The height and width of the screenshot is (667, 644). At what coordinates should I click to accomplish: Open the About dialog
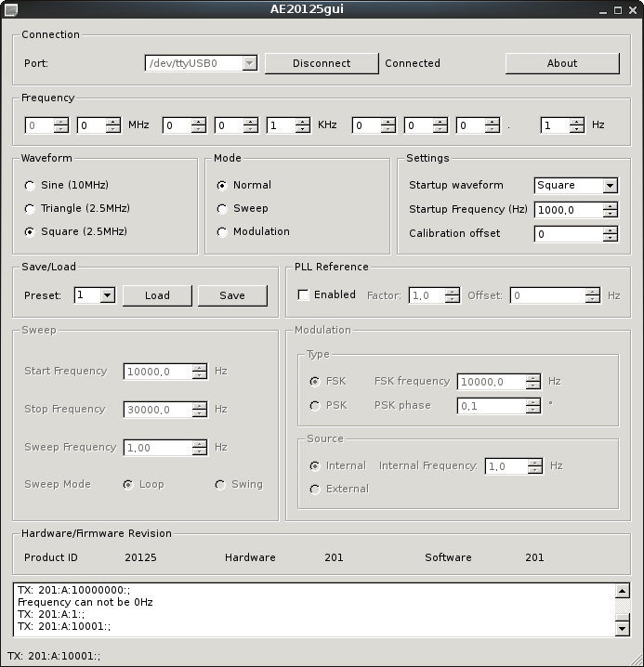click(x=562, y=63)
